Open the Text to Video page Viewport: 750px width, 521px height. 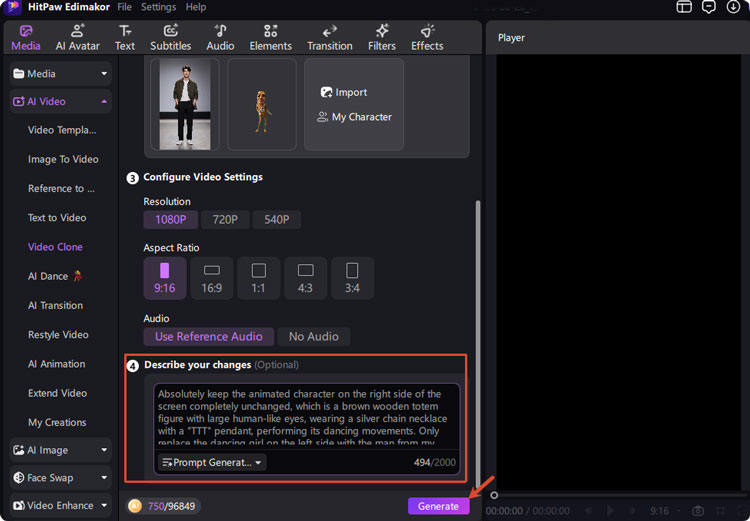pyautogui.click(x=57, y=218)
